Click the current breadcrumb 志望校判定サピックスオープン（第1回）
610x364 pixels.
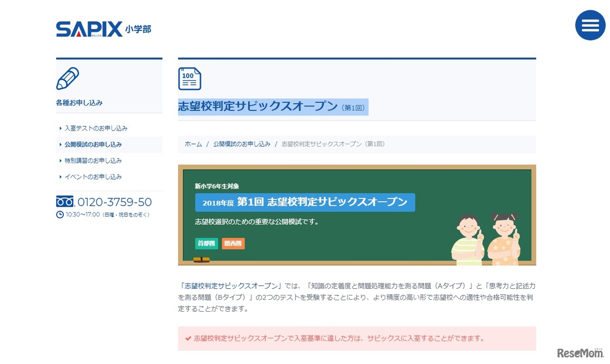tap(333, 144)
